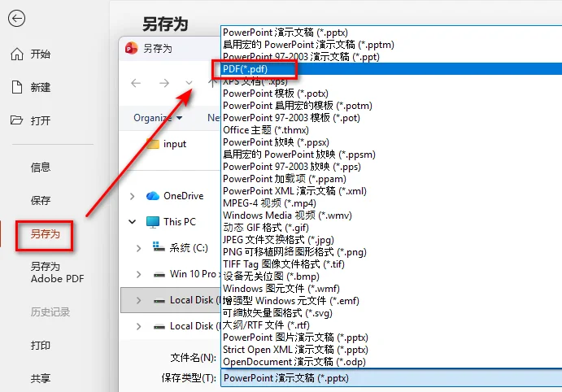This screenshot has width=562, height=392.
Task: Choose PowerPoint 97-2003 演示文稿 (*.ppt)
Action: (391, 57)
